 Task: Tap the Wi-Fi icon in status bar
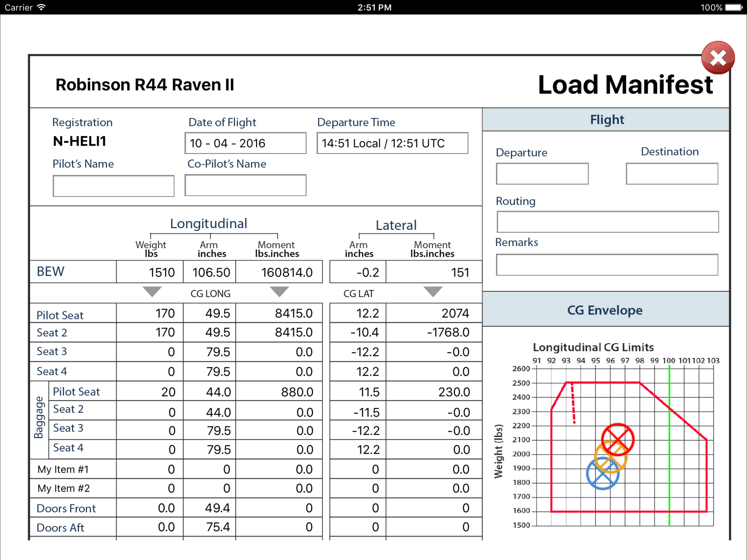coord(41,7)
